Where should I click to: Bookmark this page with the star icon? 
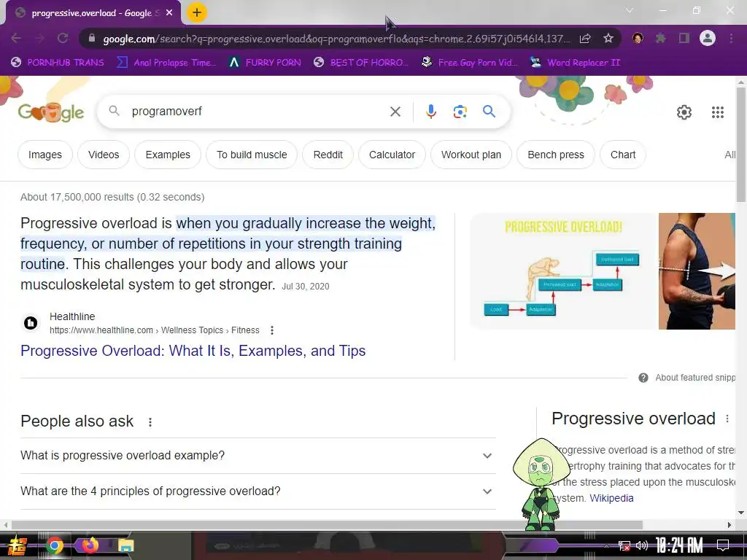tap(608, 38)
